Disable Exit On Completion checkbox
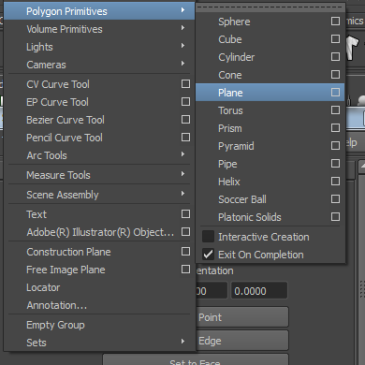 [x=208, y=255]
